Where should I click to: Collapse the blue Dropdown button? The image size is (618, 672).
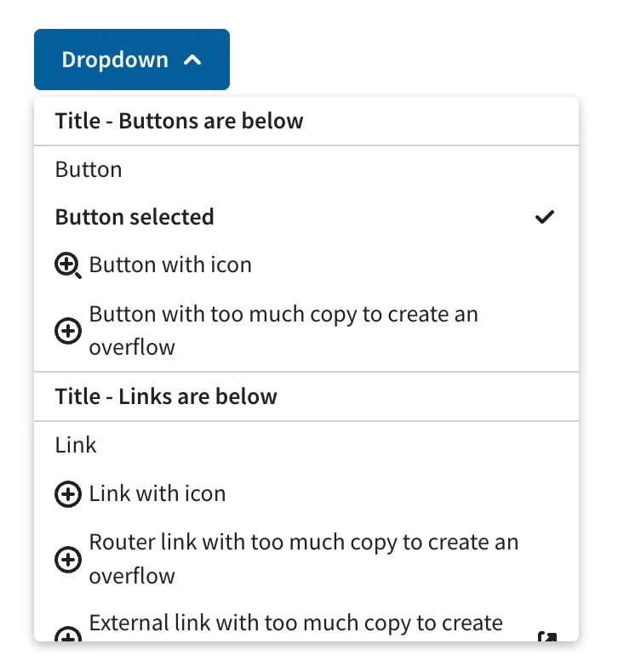(131, 60)
